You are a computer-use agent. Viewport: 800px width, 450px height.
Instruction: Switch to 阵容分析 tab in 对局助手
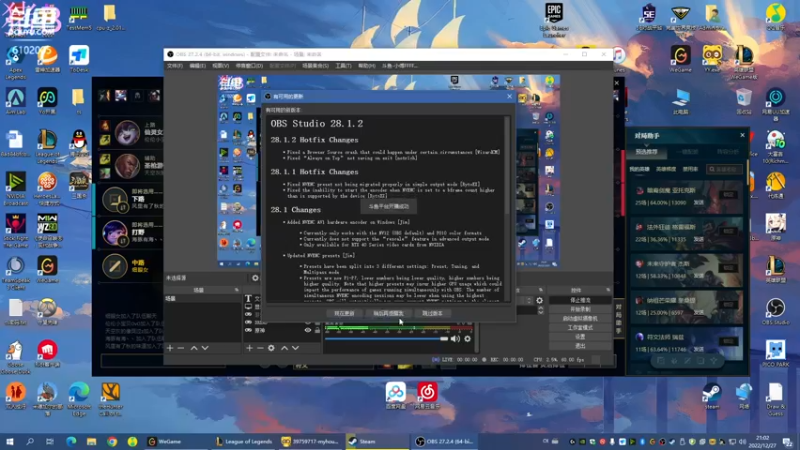[728, 152]
